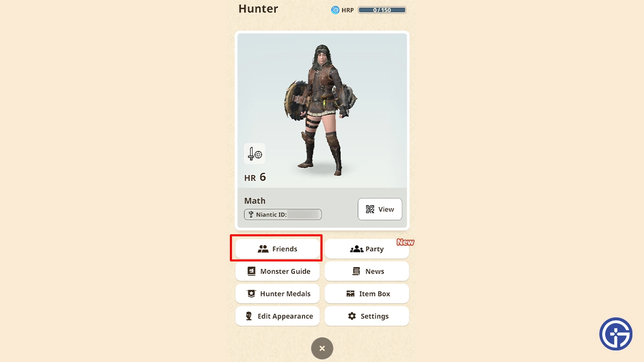
Task: Click the sword and shield weapon icon
Action: click(255, 154)
